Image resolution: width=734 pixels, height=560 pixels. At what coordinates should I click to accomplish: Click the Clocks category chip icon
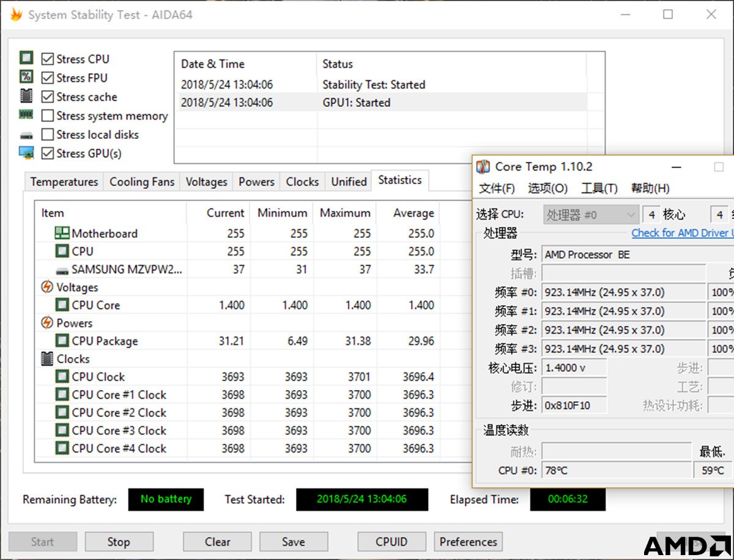coord(47,359)
